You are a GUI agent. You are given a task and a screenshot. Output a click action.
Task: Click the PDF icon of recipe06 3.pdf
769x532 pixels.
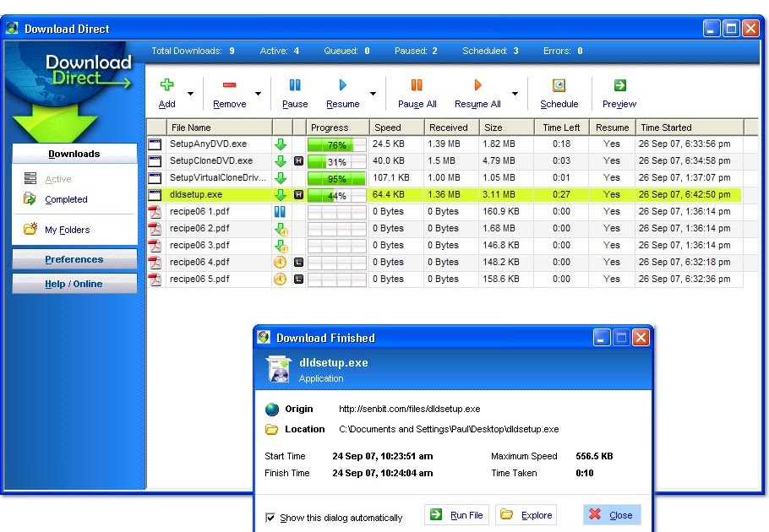click(x=155, y=246)
